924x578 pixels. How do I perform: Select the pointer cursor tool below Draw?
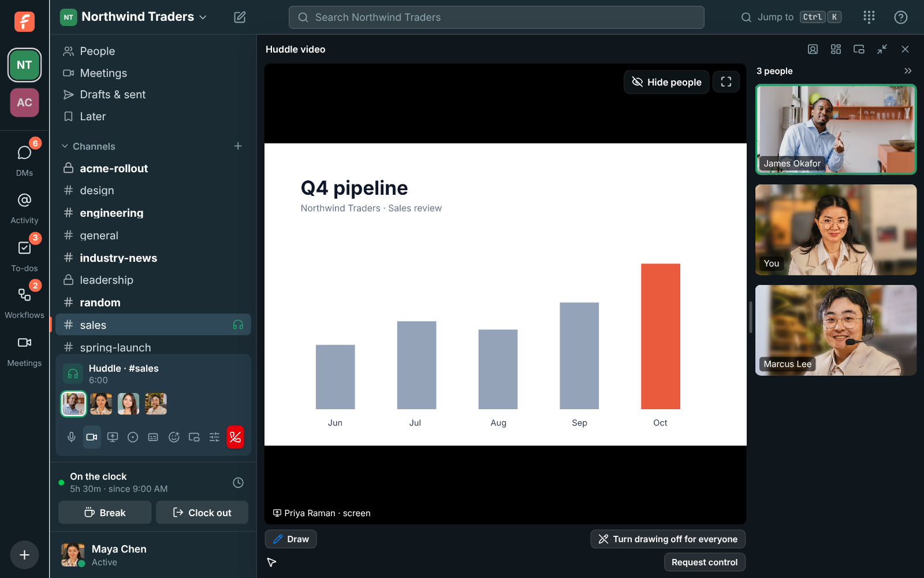pos(271,562)
